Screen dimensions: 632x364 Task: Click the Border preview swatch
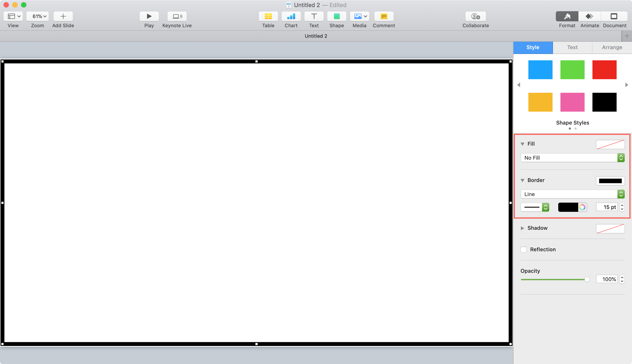click(610, 181)
